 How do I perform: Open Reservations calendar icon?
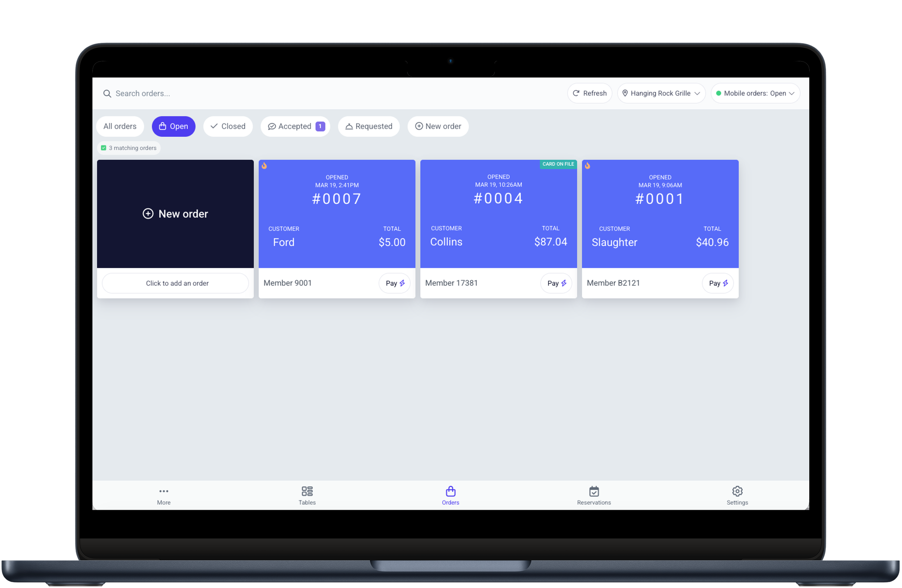pos(594,491)
